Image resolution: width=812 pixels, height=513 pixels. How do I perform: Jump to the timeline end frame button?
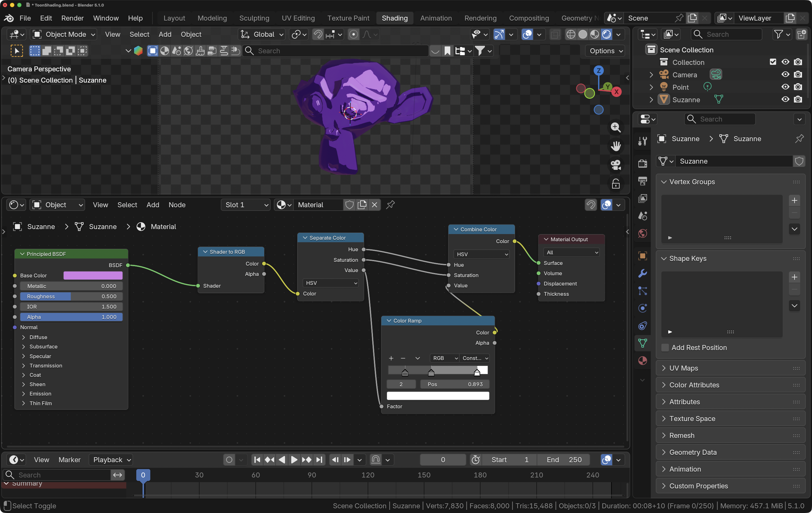coord(319,460)
